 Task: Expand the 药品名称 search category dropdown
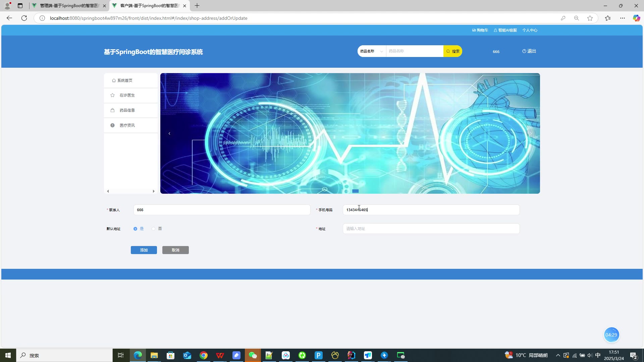372,51
